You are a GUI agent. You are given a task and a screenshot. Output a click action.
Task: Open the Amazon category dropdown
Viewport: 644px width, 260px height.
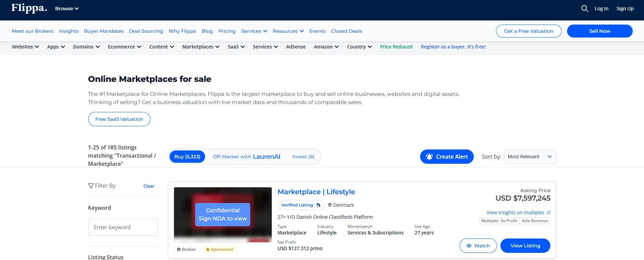tap(326, 47)
